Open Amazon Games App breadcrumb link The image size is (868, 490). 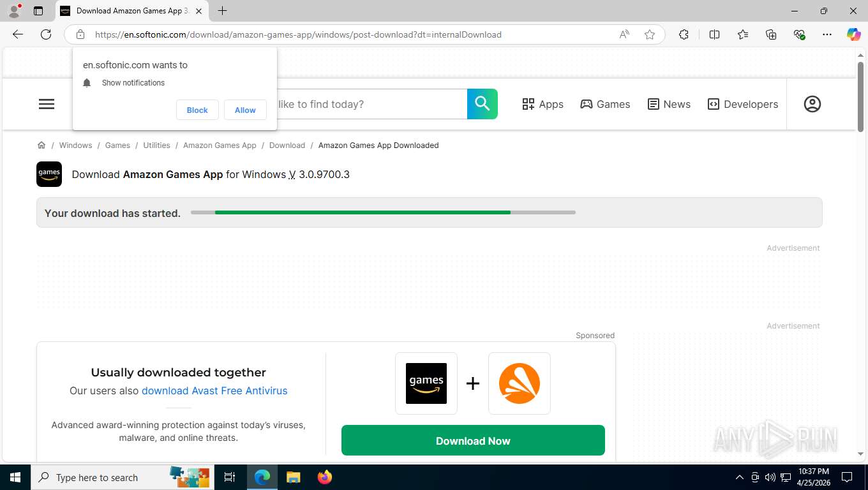[220, 145]
